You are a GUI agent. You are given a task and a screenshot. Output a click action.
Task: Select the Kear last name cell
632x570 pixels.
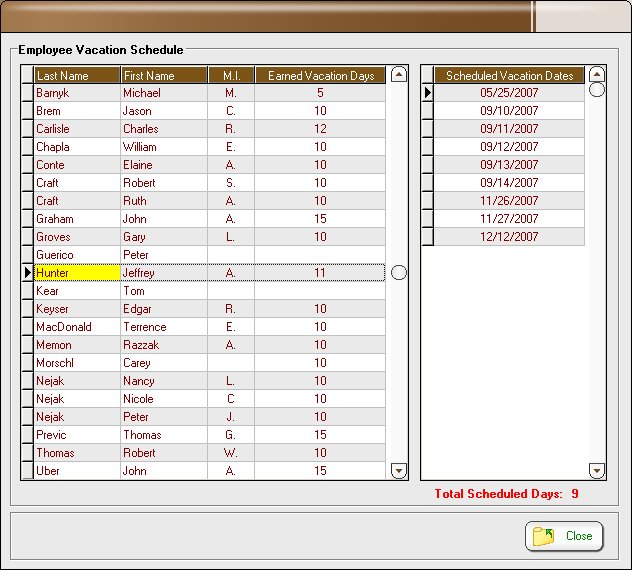point(77,291)
